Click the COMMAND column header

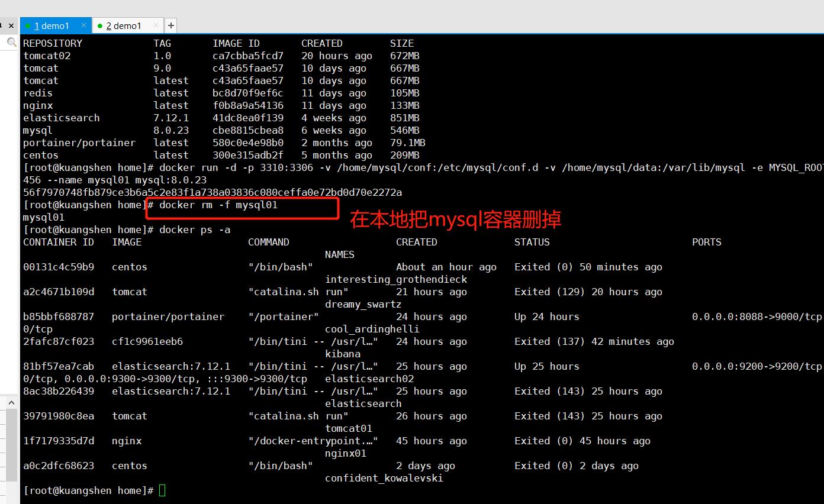point(269,242)
